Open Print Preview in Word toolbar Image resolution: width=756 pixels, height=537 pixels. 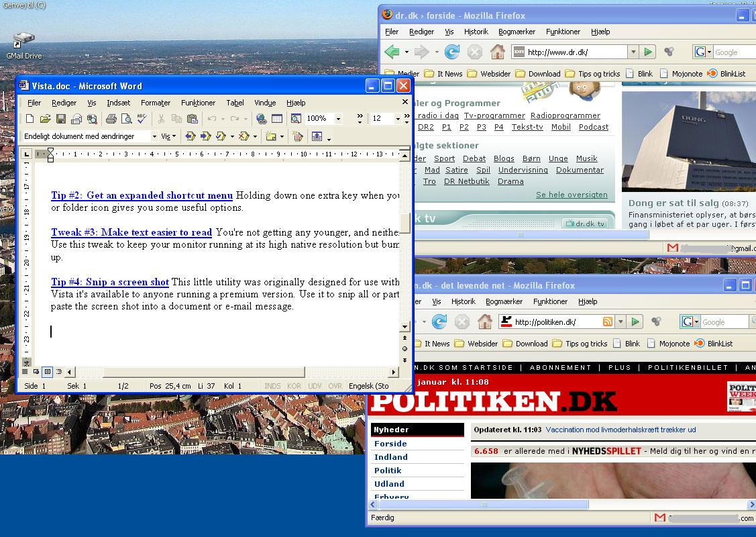pos(126,119)
